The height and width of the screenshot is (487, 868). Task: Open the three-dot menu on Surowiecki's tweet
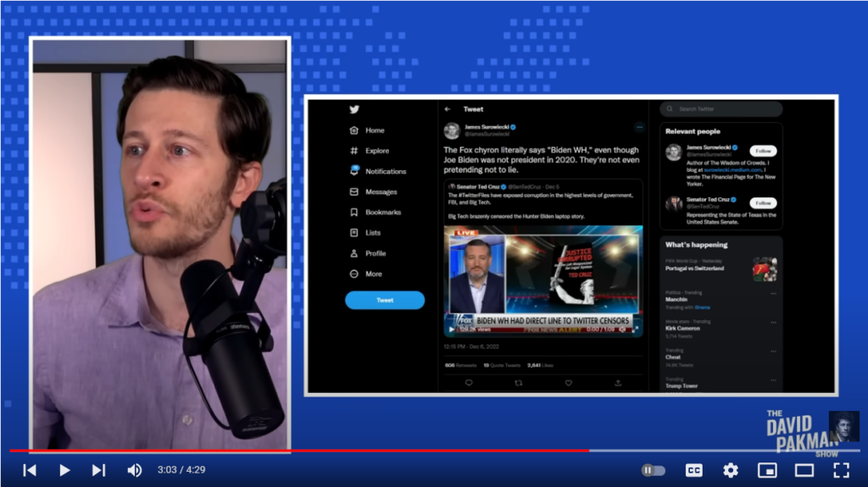(639, 128)
